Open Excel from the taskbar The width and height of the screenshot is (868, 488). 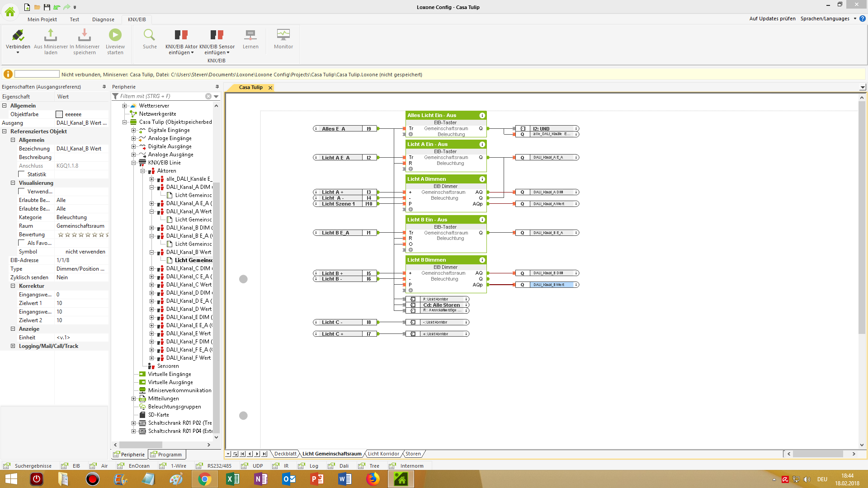click(233, 479)
